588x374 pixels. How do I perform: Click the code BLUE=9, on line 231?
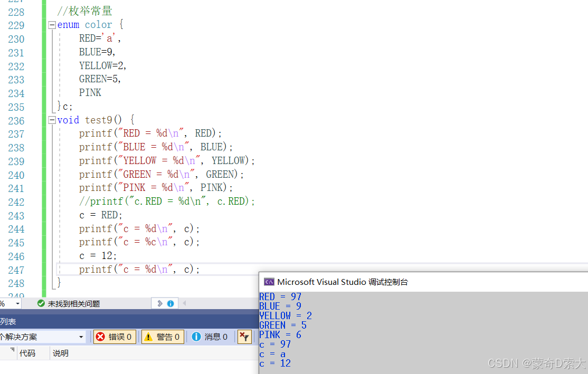[97, 52]
